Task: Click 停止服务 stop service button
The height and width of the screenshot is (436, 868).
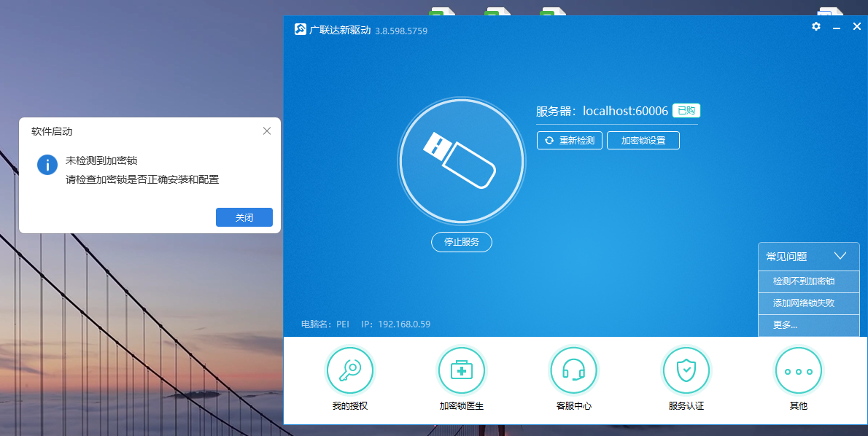Action: [462, 242]
